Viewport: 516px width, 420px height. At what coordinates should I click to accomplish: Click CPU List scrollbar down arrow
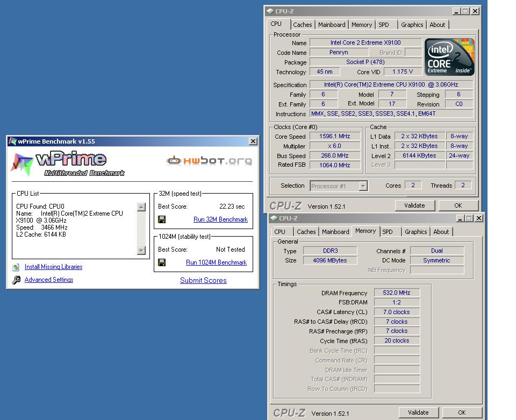pyautogui.click(x=141, y=251)
